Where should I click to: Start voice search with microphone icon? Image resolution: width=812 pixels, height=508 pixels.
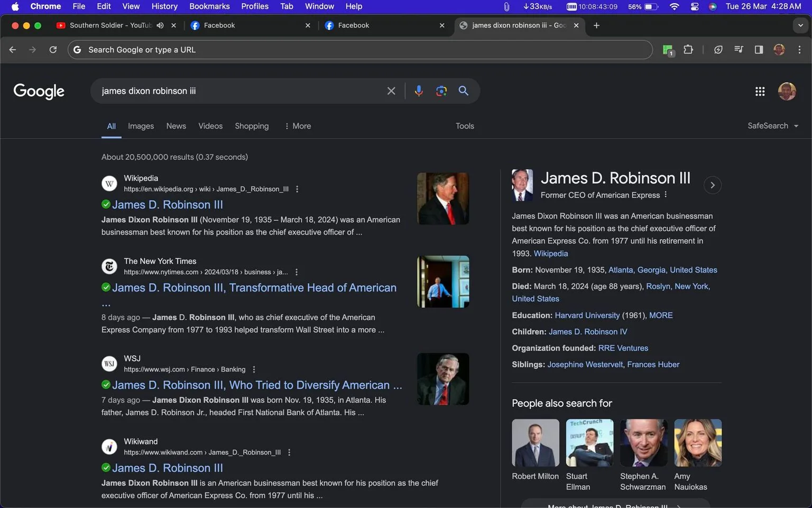(419, 91)
